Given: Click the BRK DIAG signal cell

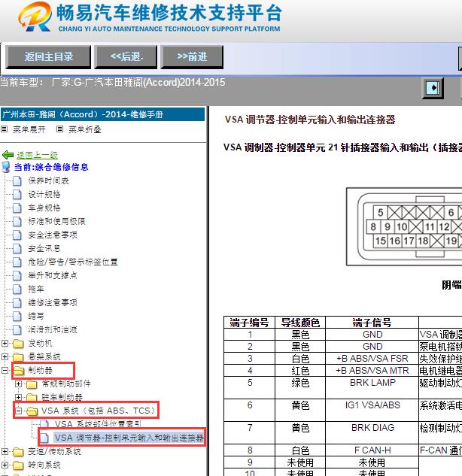Looking at the screenshot, I should coord(372,432).
